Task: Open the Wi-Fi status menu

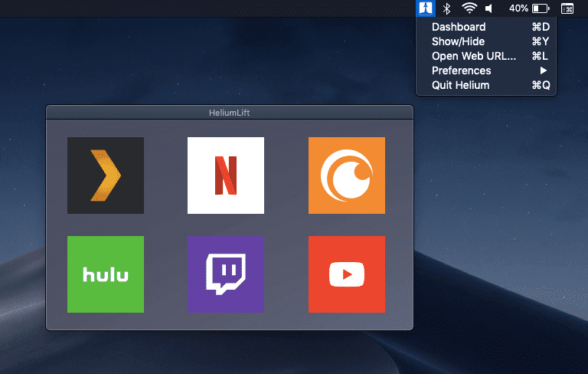Action: pos(469,8)
